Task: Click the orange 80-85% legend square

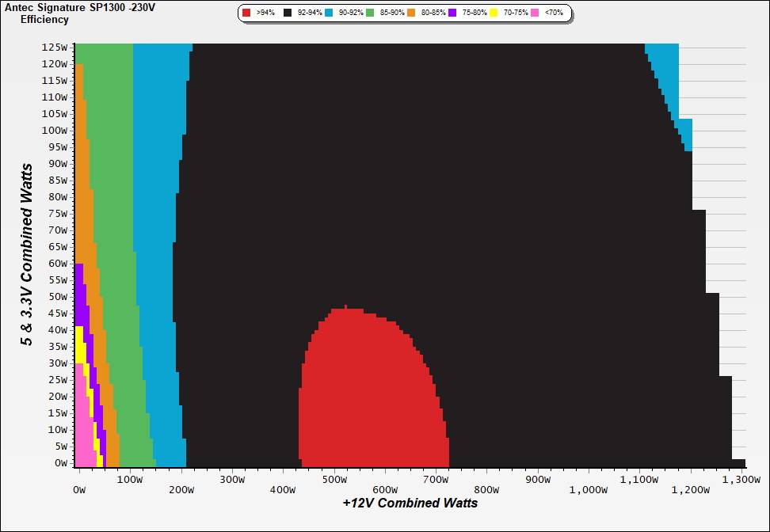Action: click(x=411, y=13)
